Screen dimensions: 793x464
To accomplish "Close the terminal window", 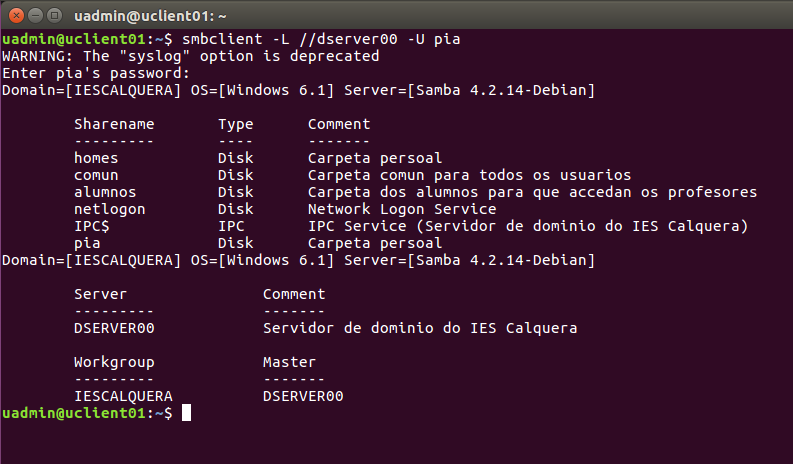I will point(17,16).
